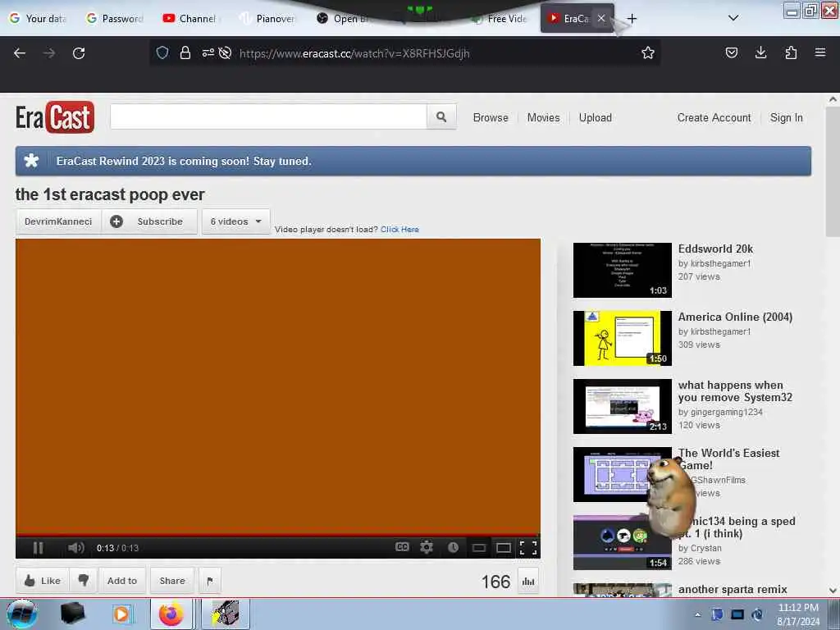Open the Crystan video thumbnail with 1:54 duration
The width and height of the screenshot is (840, 630).
622,542
